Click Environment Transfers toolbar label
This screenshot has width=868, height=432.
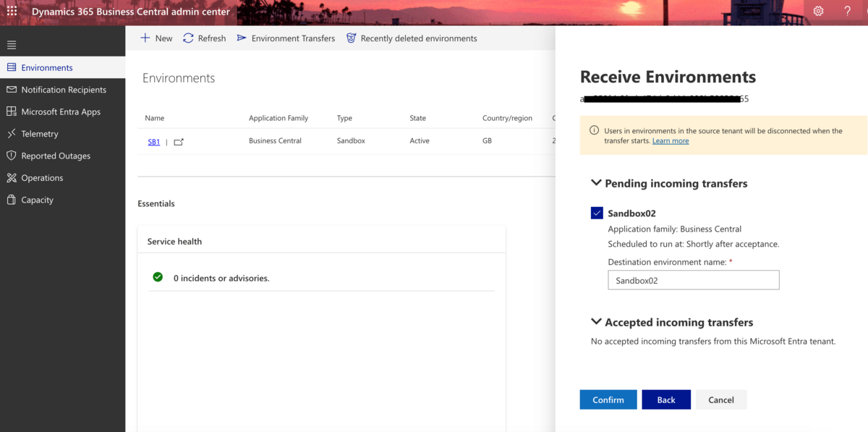pos(293,38)
